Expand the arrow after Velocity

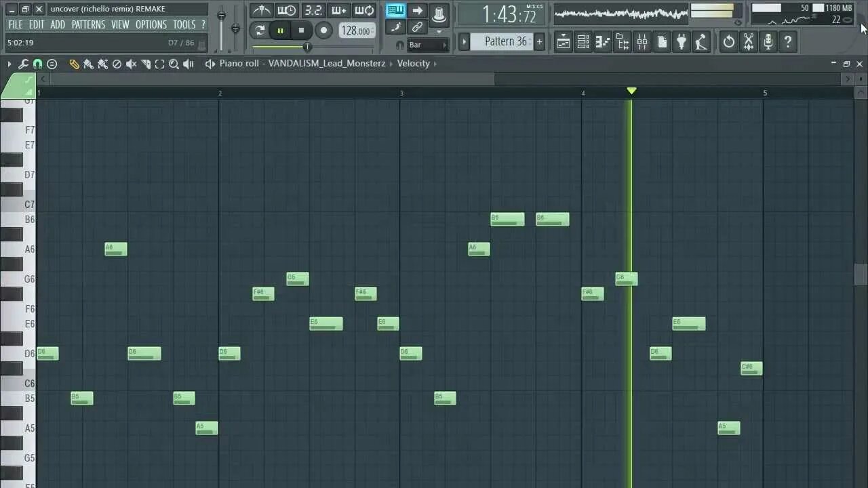[435, 64]
